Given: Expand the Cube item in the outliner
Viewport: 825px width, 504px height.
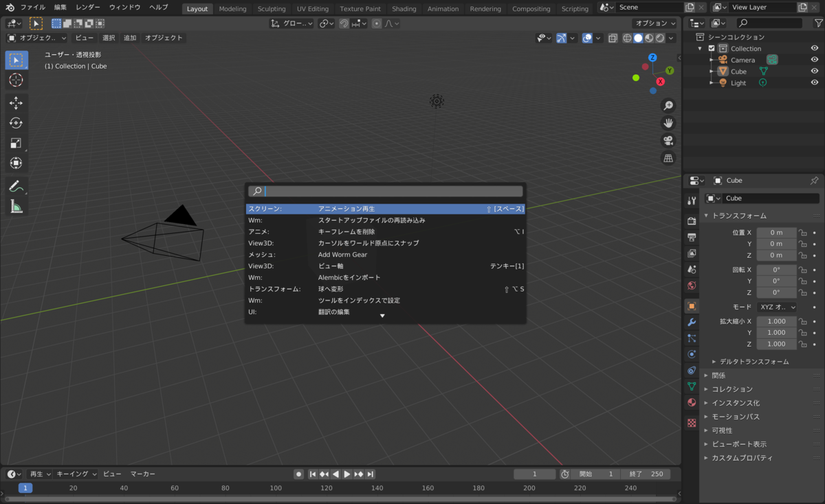Looking at the screenshot, I should pyautogui.click(x=712, y=72).
